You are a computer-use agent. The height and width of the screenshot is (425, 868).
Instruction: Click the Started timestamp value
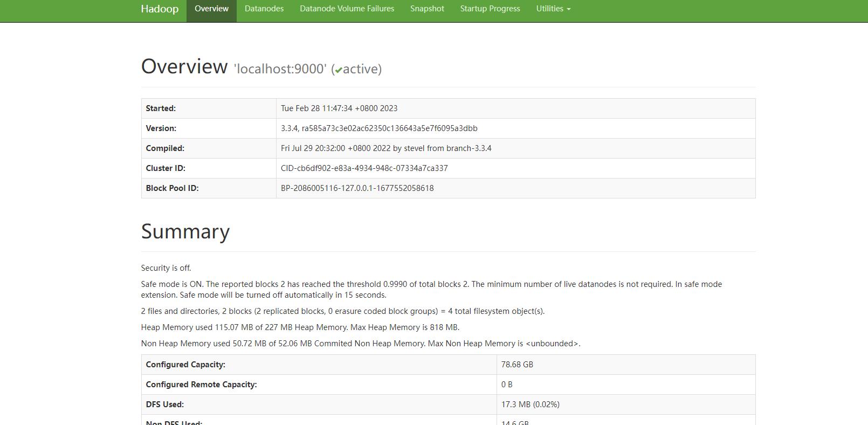click(339, 108)
